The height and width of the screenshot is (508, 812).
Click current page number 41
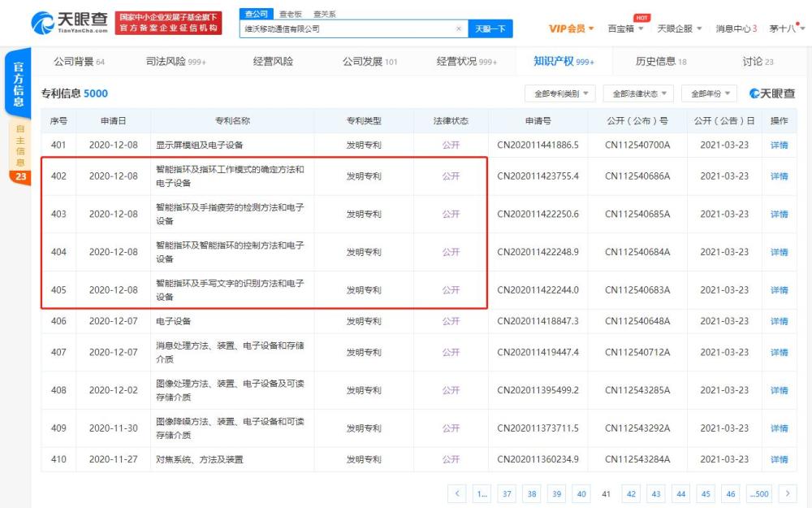606,493
